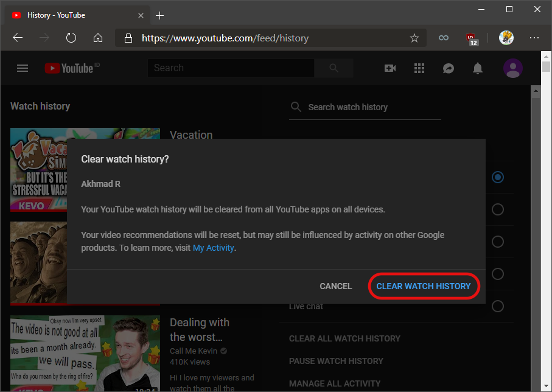Open the notifications bell
The image size is (552, 392).
(478, 68)
